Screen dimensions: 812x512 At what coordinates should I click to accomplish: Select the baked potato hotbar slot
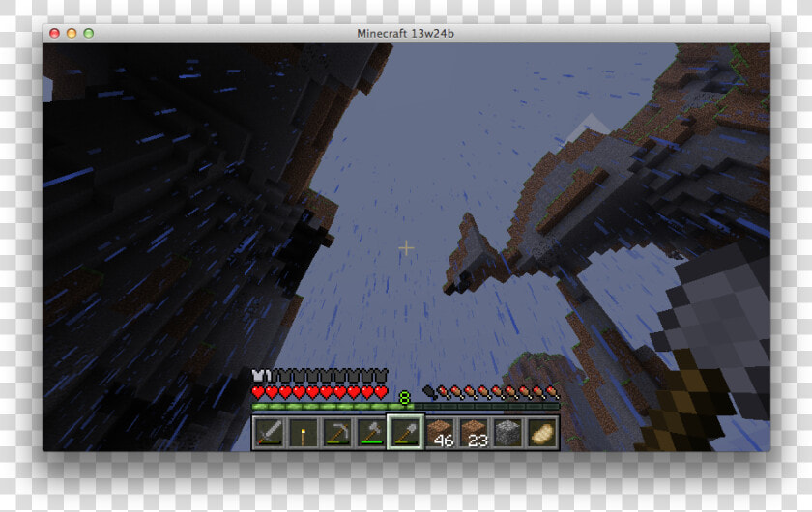click(542, 433)
